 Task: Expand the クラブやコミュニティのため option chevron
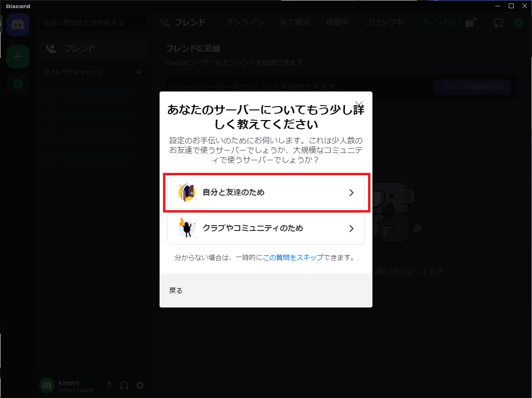(352, 228)
